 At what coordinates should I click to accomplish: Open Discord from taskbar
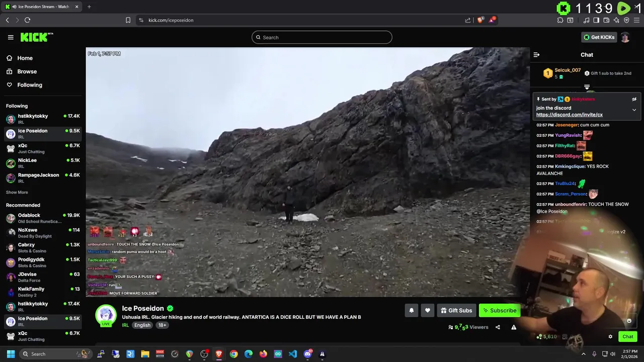(x=307, y=354)
